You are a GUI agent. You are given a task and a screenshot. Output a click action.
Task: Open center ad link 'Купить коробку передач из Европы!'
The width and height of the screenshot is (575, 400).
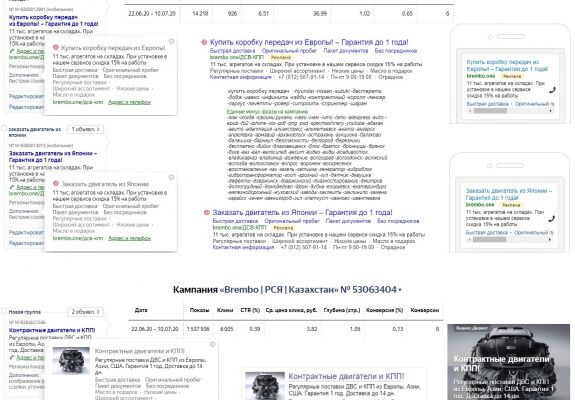tap(309, 42)
